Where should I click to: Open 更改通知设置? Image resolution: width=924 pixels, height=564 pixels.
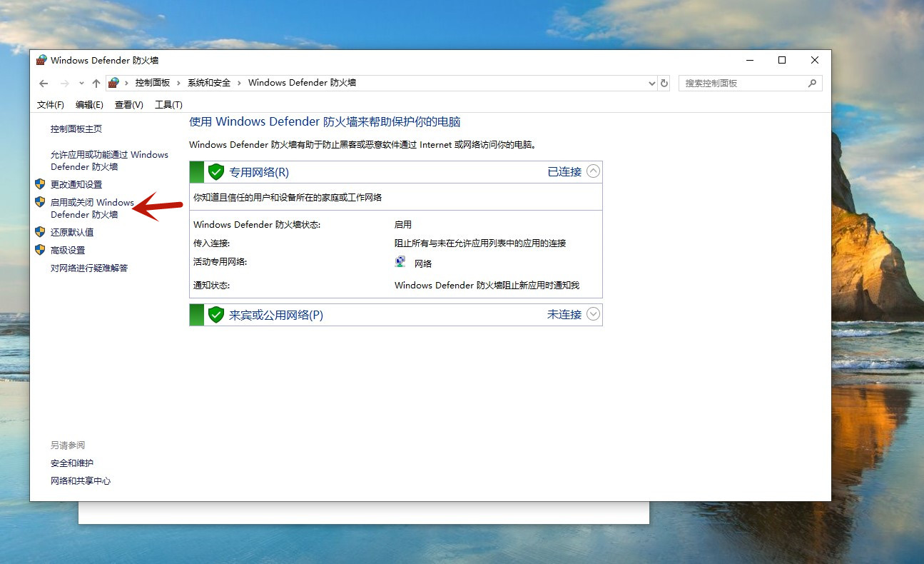click(76, 184)
